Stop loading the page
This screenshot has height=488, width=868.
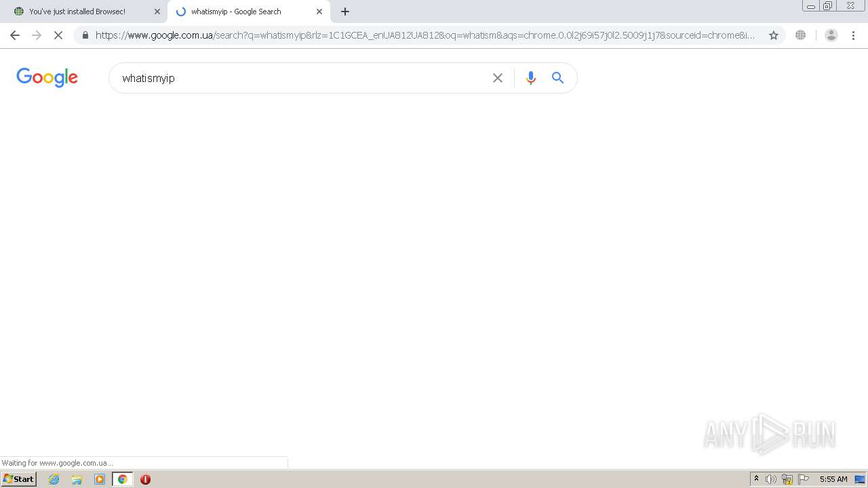coord(58,35)
